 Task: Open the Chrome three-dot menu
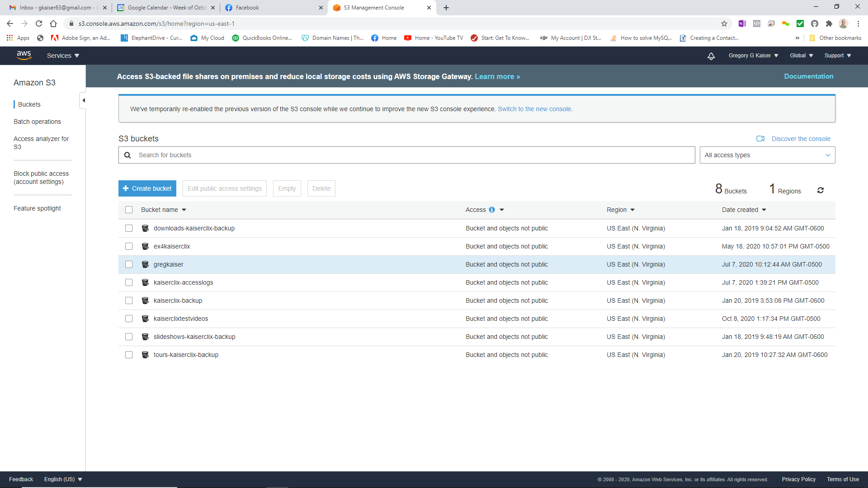tap(858, 23)
